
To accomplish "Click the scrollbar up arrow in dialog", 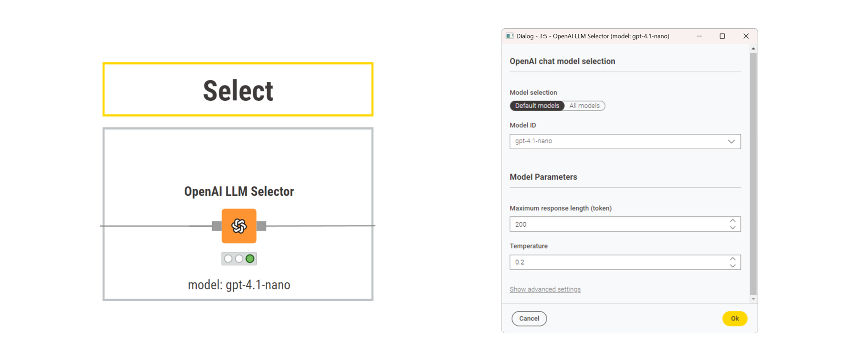I will tap(753, 49).
